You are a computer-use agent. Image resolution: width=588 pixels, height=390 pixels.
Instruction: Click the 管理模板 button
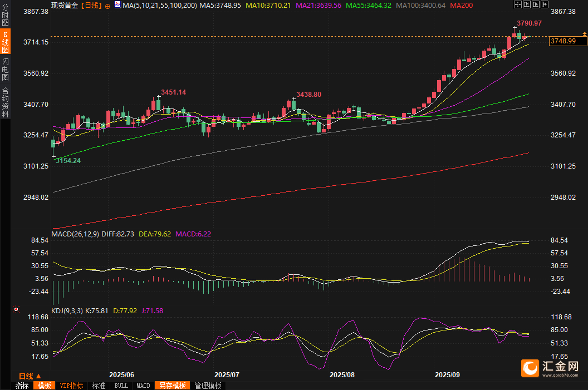(x=208, y=386)
